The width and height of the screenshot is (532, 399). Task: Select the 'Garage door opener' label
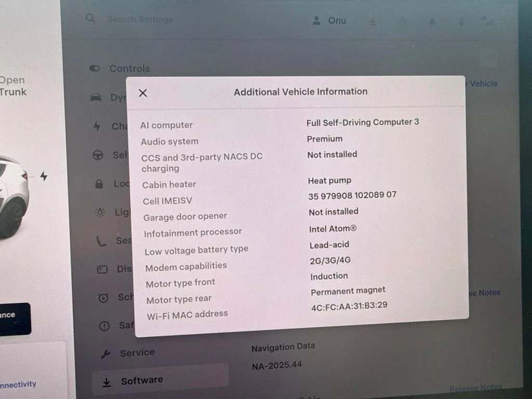[x=185, y=217]
